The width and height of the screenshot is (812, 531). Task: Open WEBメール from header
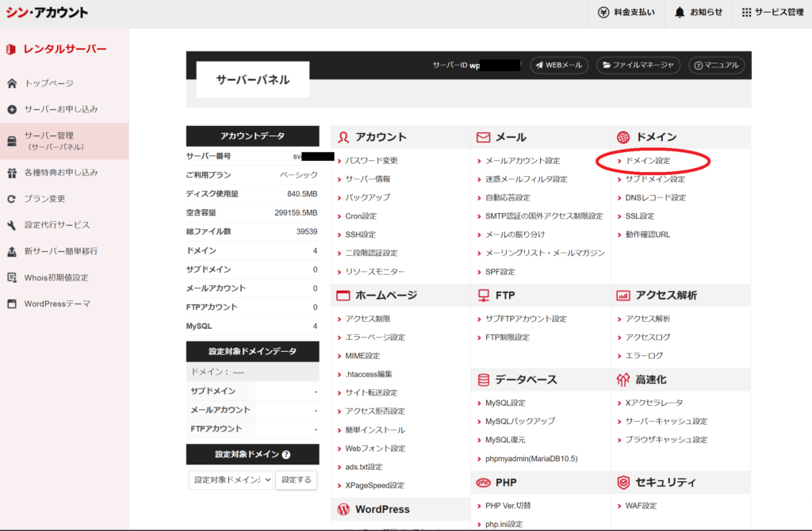(559, 65)
